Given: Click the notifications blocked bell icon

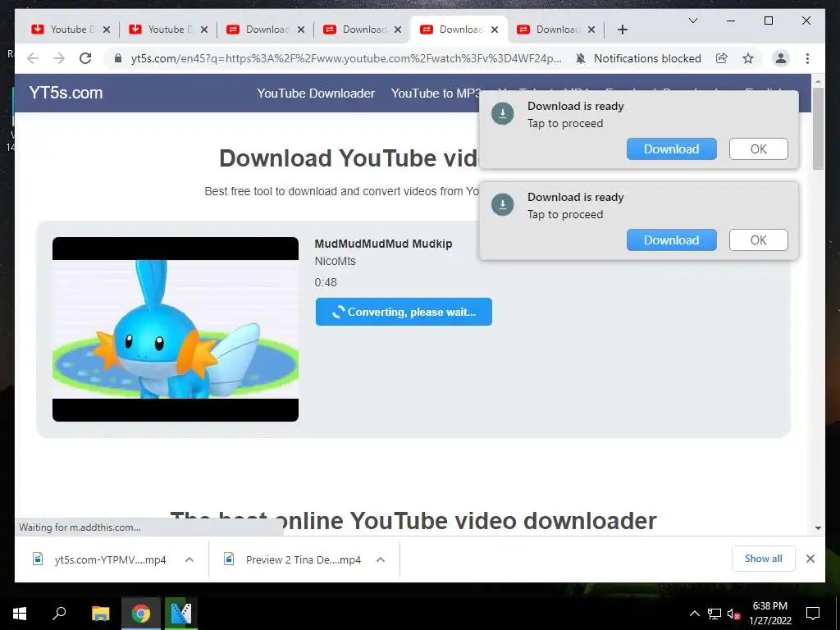Looking at the screenshot, I should [x=581, y=58].
